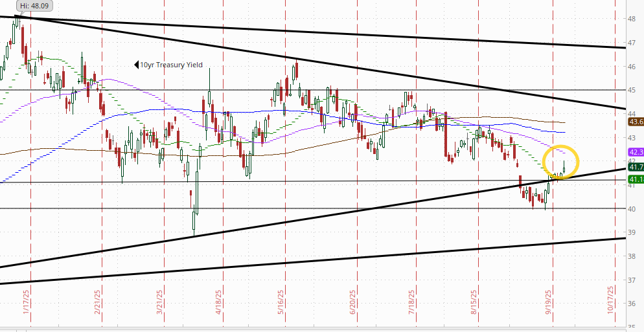Select the '10yr Treasury Yield' chart label

(171, 65)
